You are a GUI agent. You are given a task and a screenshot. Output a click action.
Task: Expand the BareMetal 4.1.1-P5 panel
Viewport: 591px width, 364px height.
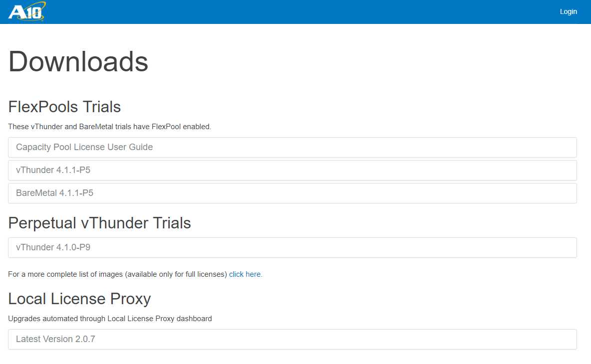pos(293,193)
